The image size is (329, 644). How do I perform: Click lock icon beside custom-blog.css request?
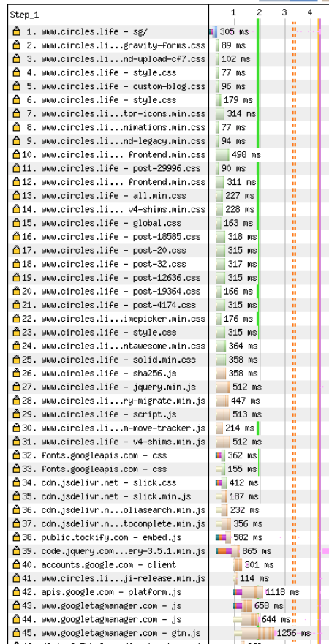click(16, 86)
